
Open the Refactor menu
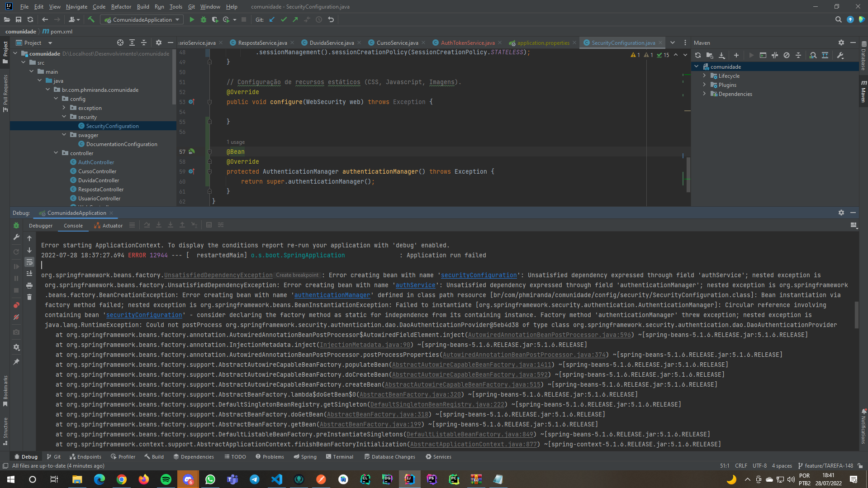coord(121,6)
